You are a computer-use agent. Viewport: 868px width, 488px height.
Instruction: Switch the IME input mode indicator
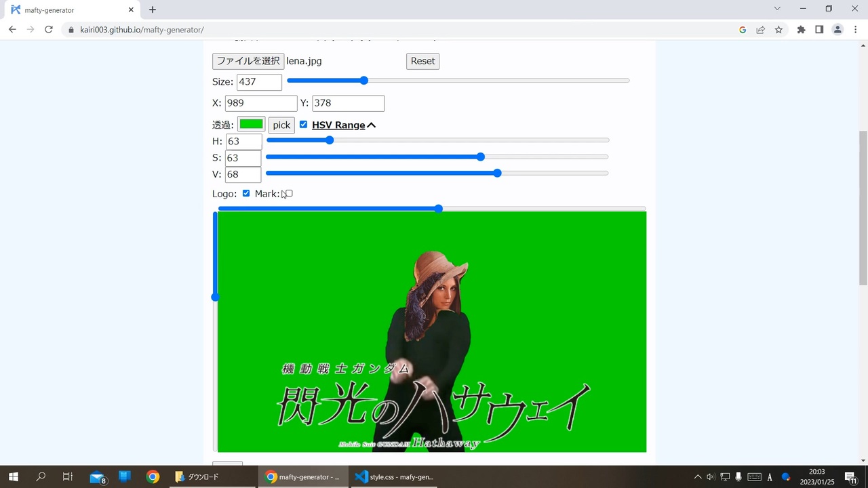[770, 477]
